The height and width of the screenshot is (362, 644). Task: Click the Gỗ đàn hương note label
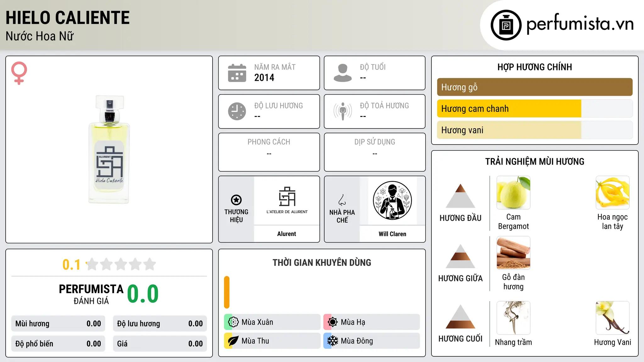514,282
